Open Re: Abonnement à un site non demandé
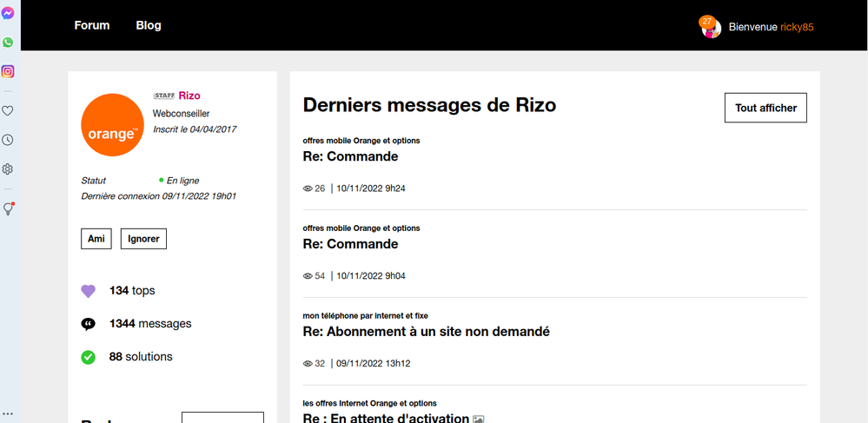This screenshot has width=868, height=423. [x=427, y=332]
